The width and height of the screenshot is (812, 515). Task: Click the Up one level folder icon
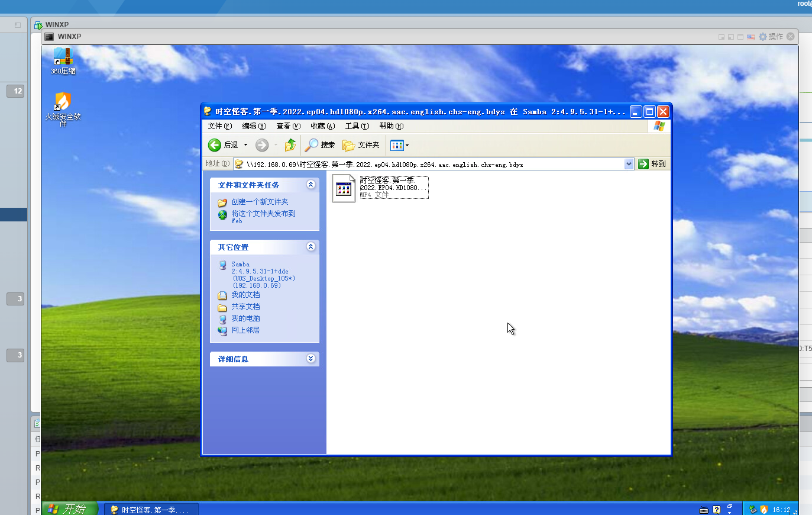[290, 145]
